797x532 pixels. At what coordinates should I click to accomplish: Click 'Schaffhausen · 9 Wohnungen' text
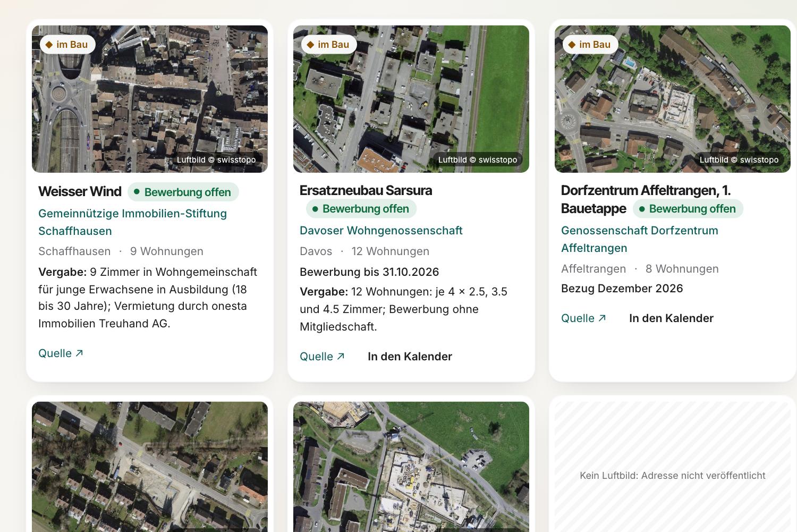121,251
